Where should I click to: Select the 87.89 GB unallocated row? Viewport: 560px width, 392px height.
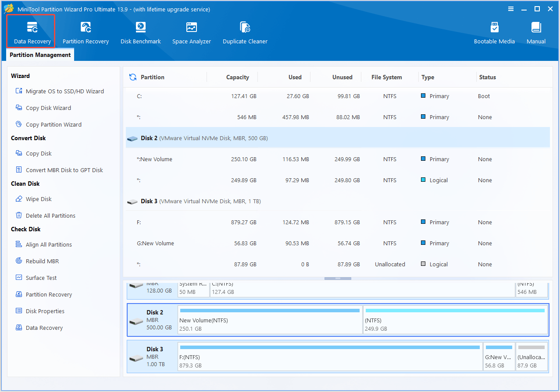(x=338, y=265)
